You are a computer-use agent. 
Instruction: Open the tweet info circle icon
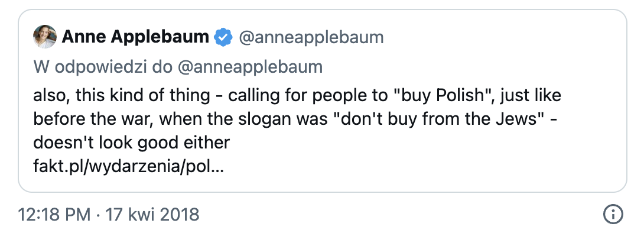[613, 214]
